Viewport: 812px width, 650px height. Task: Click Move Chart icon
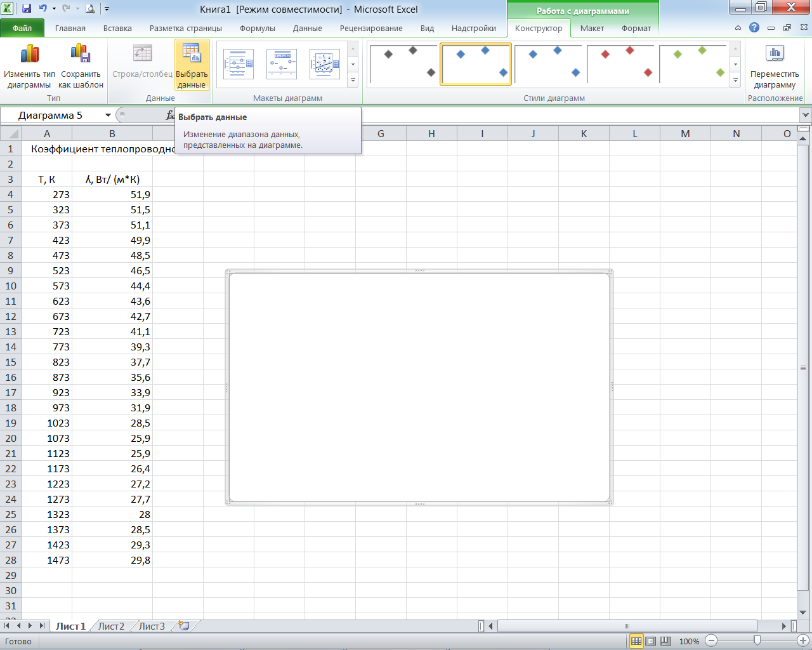click(774, 55)
